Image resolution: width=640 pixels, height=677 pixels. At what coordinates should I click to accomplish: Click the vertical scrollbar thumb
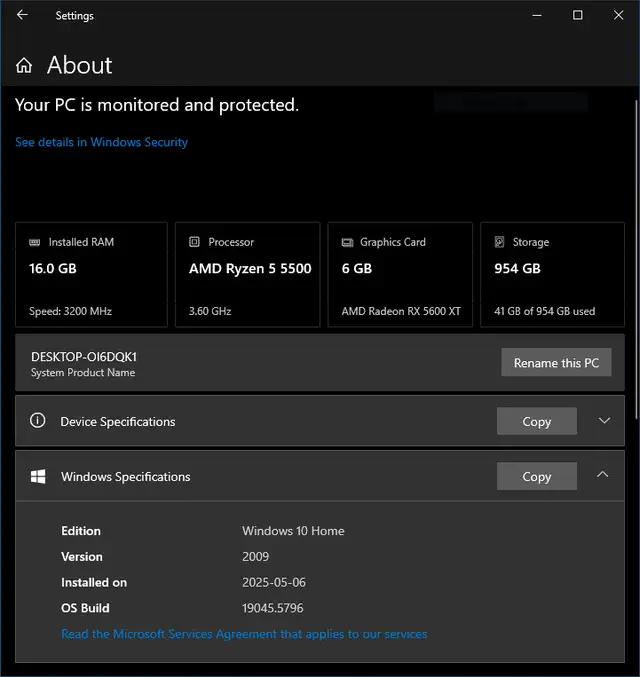(637, 259)
